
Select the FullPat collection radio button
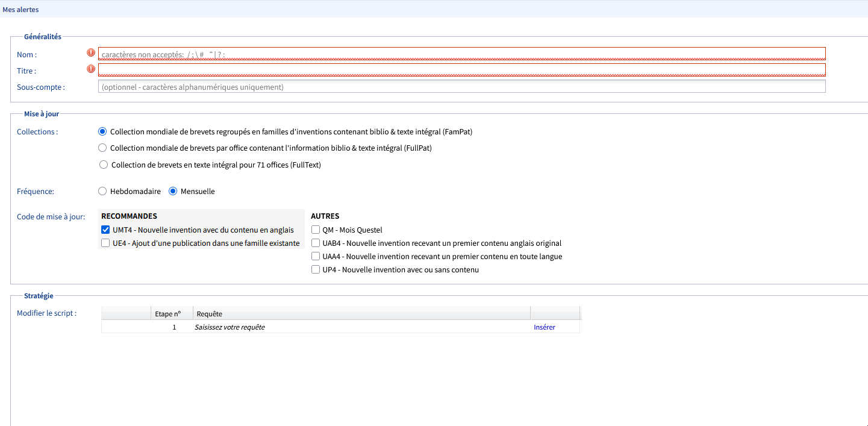(102, 148)
